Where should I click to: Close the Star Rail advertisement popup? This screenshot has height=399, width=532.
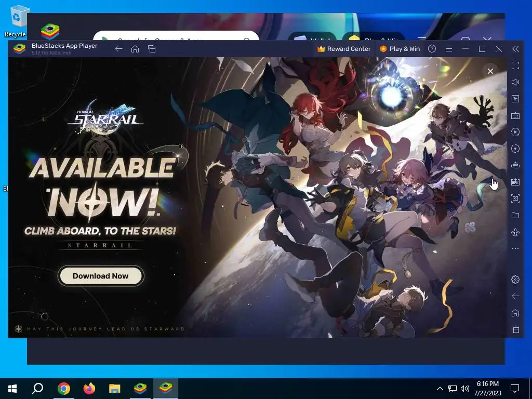tap(490, 71)
